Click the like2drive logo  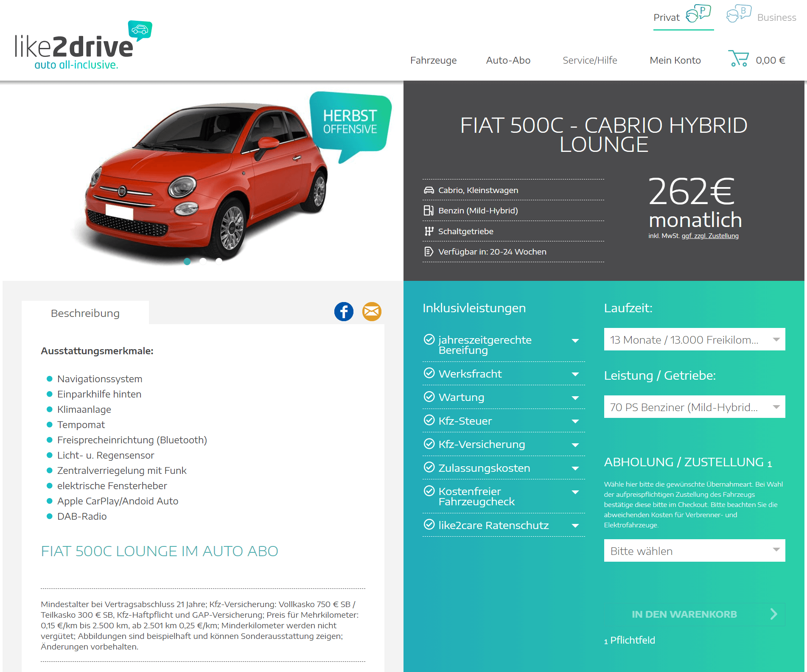[x=83, y=45]
